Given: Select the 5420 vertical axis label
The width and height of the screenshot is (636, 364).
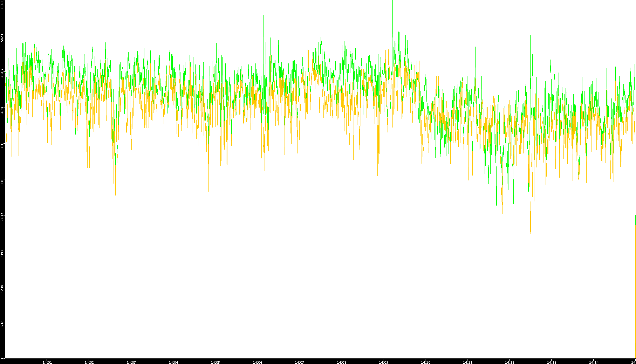Looking at the screenshot, I should tap(2, 38).
